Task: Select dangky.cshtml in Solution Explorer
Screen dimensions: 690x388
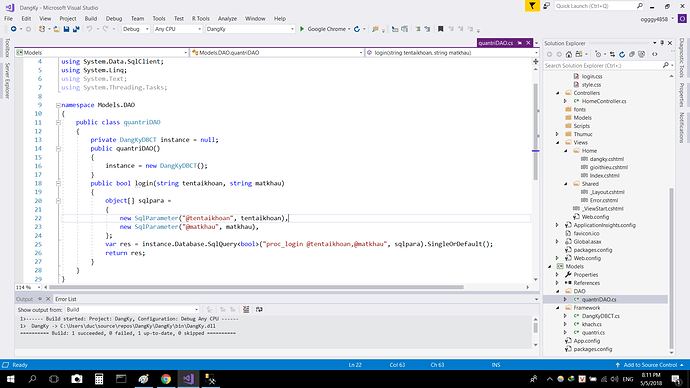Action: point(607,159)
